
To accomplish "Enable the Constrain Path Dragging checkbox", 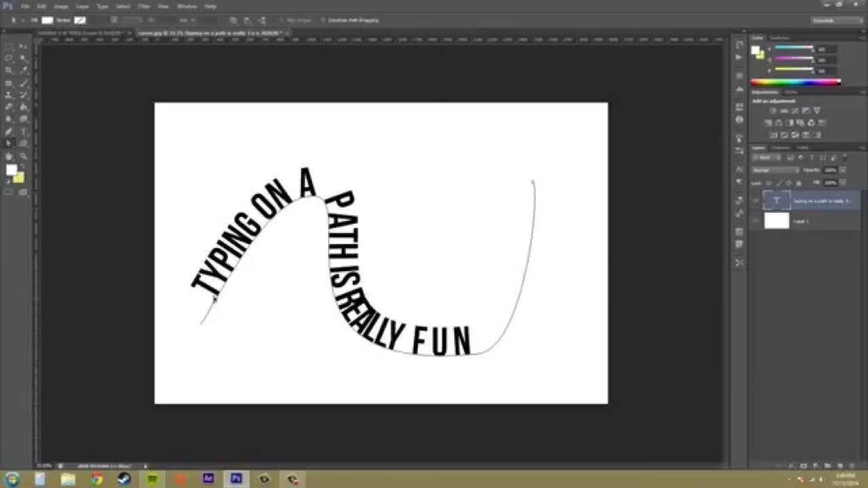I will coord(325,19).
